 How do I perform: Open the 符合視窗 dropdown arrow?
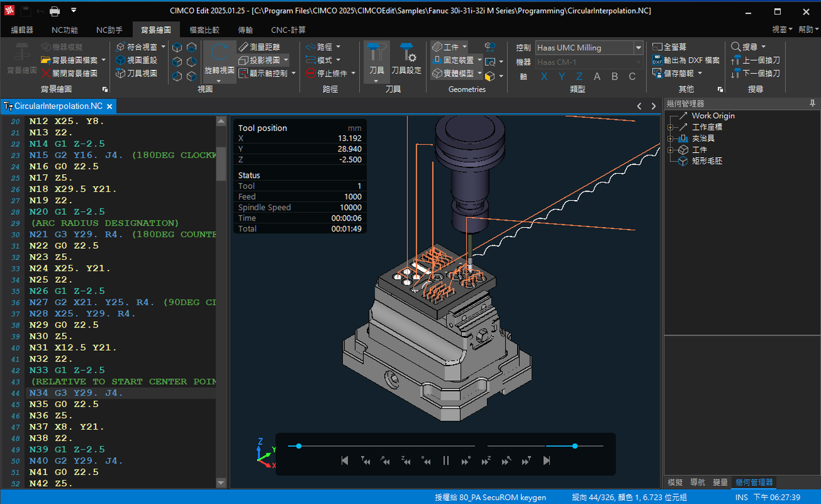(x=163, y=47)
